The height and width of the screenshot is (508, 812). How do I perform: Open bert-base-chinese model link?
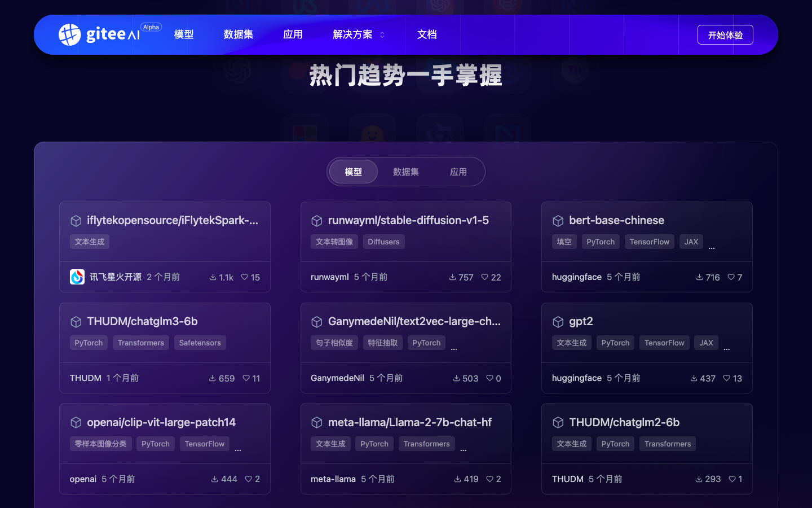click(616, 220)
